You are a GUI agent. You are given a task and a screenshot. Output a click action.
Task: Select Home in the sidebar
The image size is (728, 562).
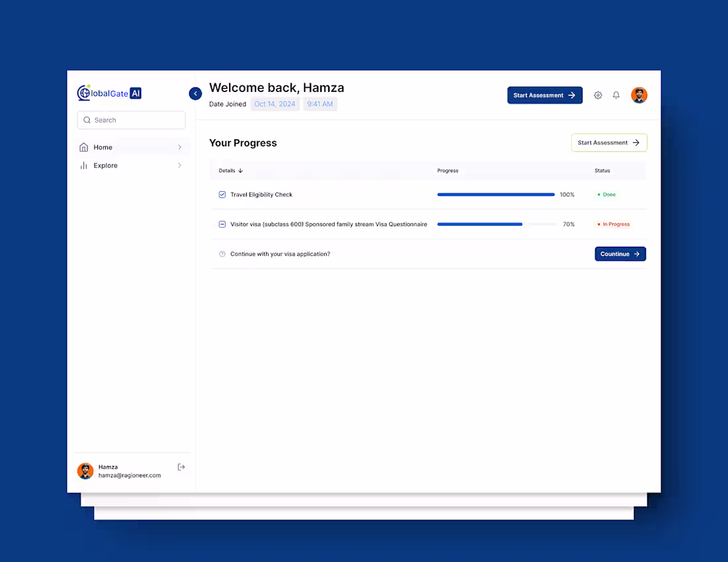[103, 147]
